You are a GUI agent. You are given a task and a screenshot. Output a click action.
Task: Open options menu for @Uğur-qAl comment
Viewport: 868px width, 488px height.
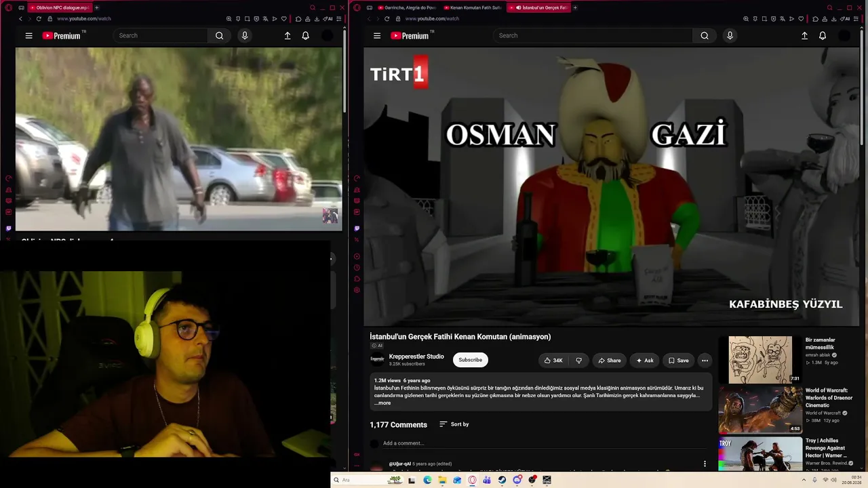click(705, 464)
